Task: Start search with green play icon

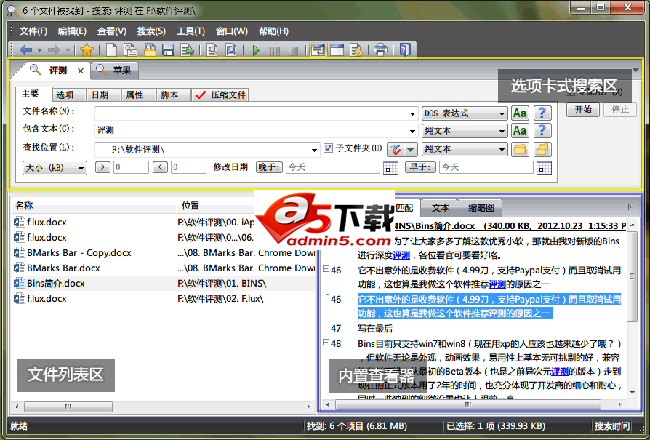Action: click(x=256, y=51)
